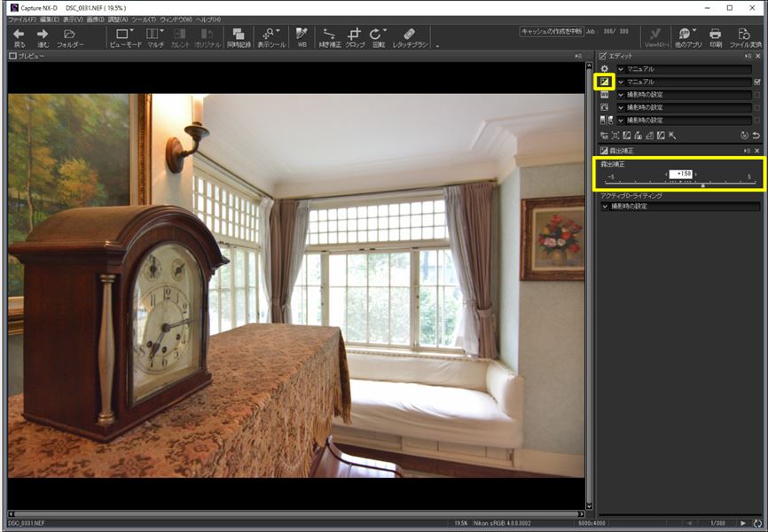
Task: Select the 傾き補正 straighten tool
Action: point(330,38)
